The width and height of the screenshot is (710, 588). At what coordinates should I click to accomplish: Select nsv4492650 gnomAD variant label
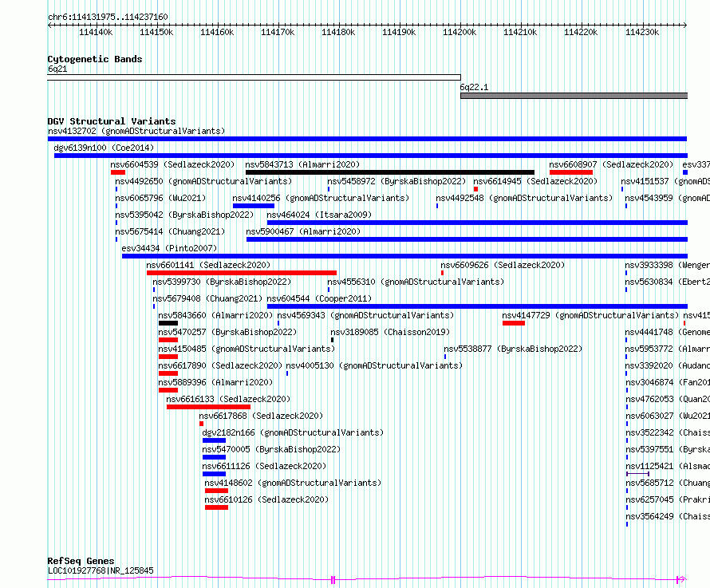(x=203, y=181)
